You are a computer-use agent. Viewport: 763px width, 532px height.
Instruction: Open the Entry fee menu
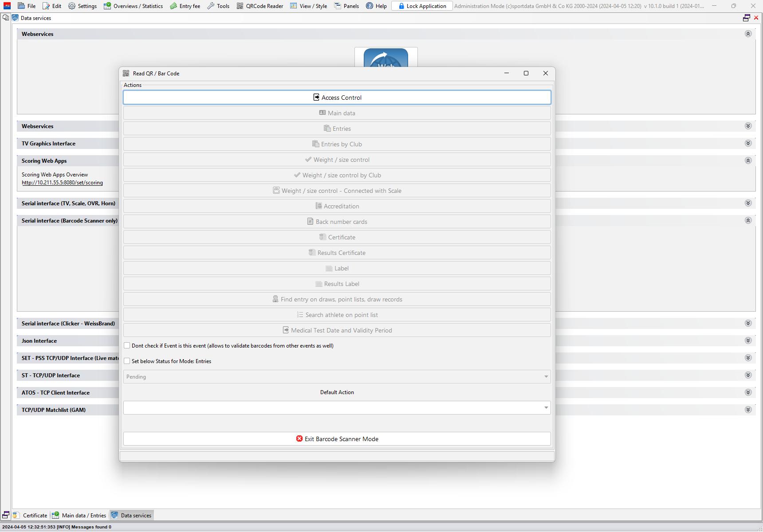[185, 6]
